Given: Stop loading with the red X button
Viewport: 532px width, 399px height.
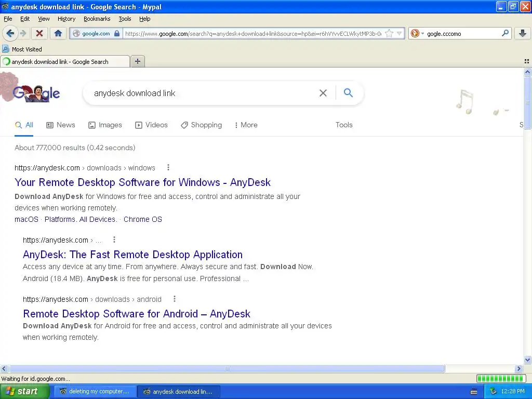Looking at the screenshot, I should coord(39,33).
